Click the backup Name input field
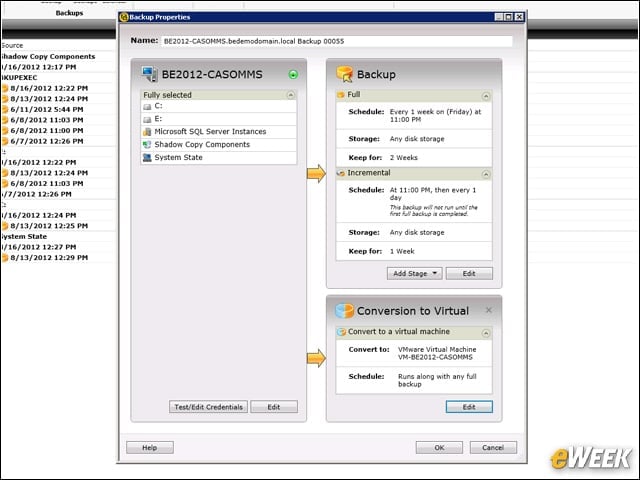This screenshot has width=640, height=480. coord(337,41)
